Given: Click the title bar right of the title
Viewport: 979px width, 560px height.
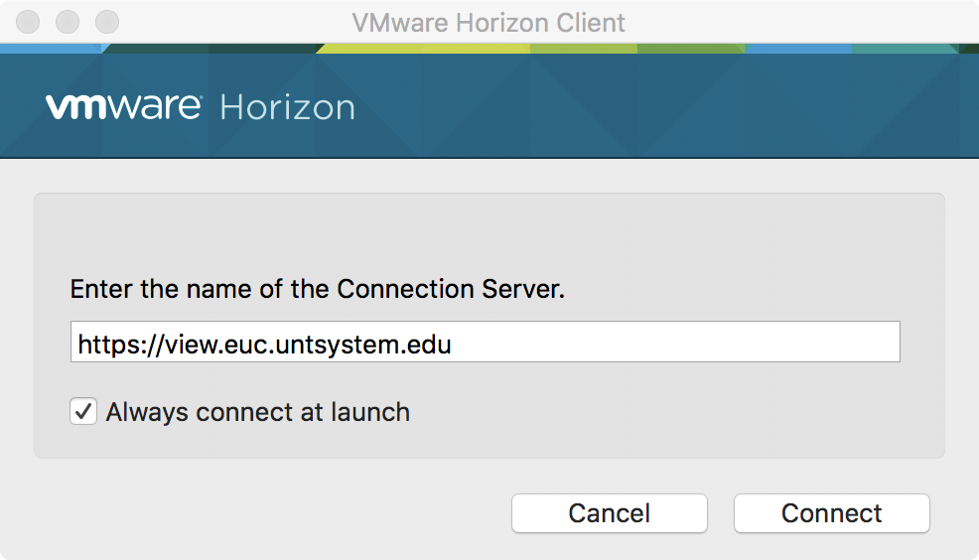Looking at the screenshot, I should click(x=794, y=22).
